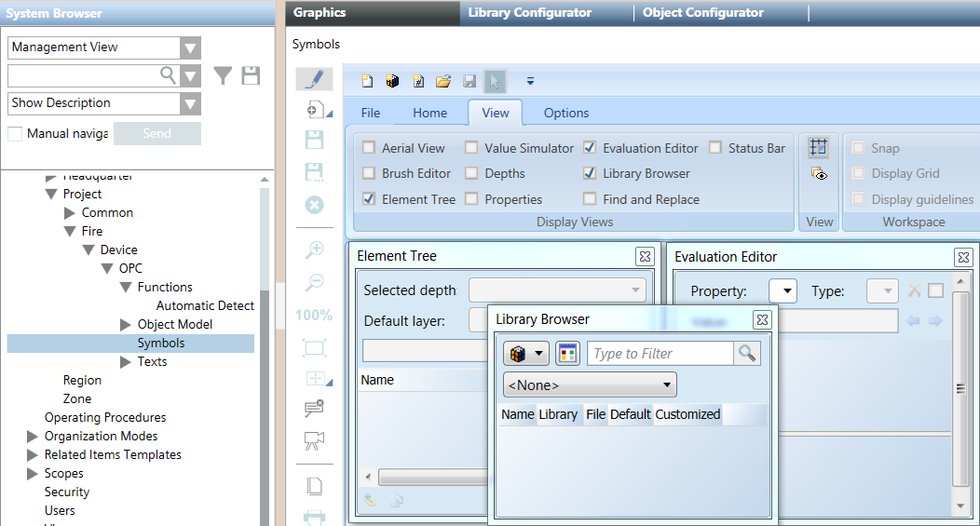This screenshot has height=526, width=980.
Task: Select Operating Procedures in the tree
Action: (x=105, y=418)
